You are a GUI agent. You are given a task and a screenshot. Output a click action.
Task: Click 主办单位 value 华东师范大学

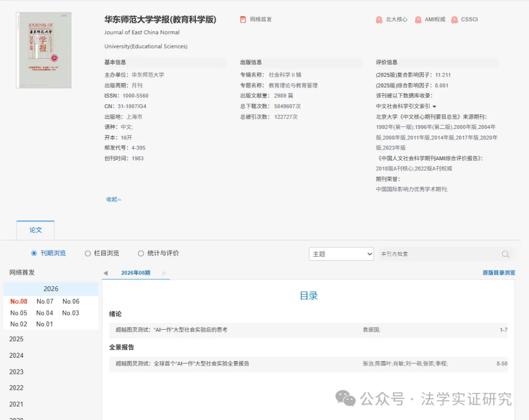tap(148, 75)
